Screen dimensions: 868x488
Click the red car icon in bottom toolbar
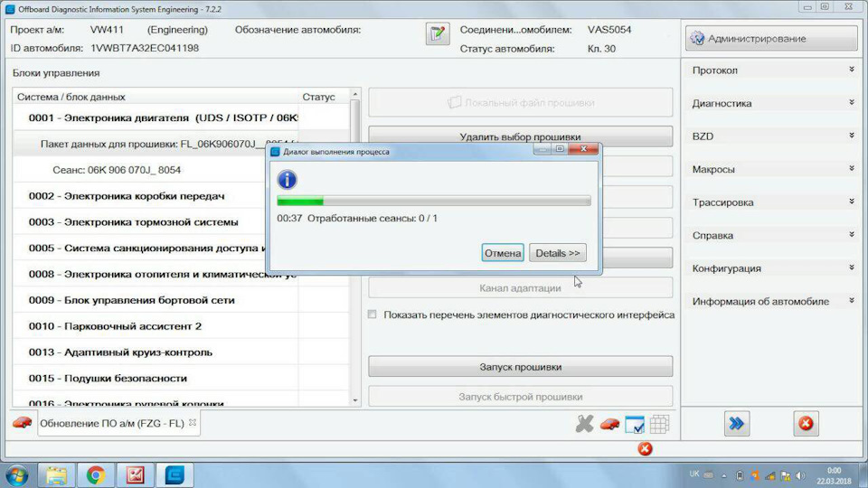point(609,424)
